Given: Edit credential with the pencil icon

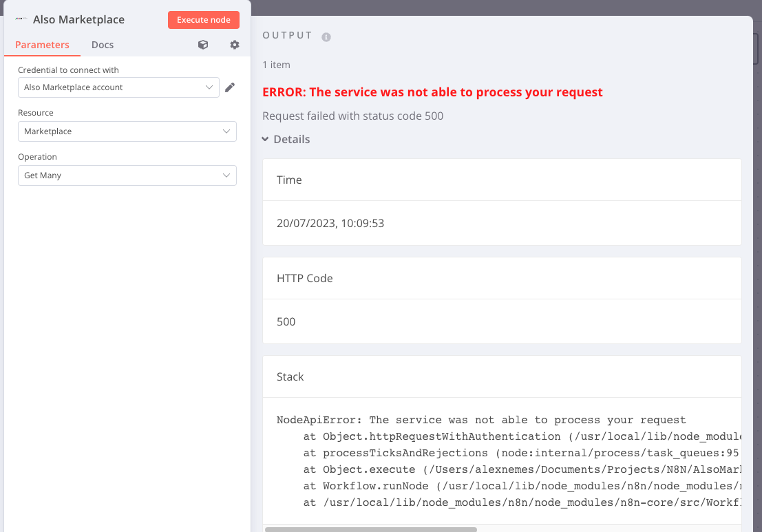Looking at the screenshot, I should coord(230,87).
